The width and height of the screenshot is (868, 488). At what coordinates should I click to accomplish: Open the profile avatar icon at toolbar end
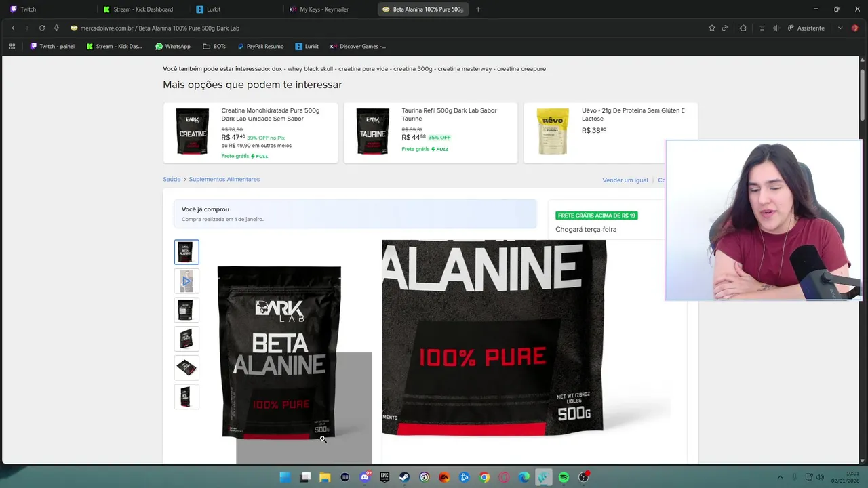(856, 28)
